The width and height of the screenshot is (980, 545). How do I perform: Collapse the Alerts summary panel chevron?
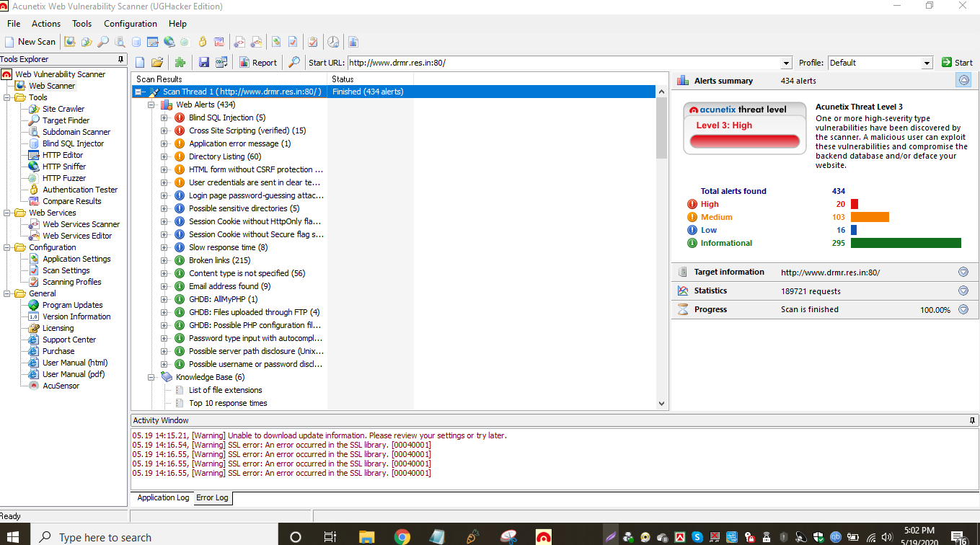tap(963, 81)
